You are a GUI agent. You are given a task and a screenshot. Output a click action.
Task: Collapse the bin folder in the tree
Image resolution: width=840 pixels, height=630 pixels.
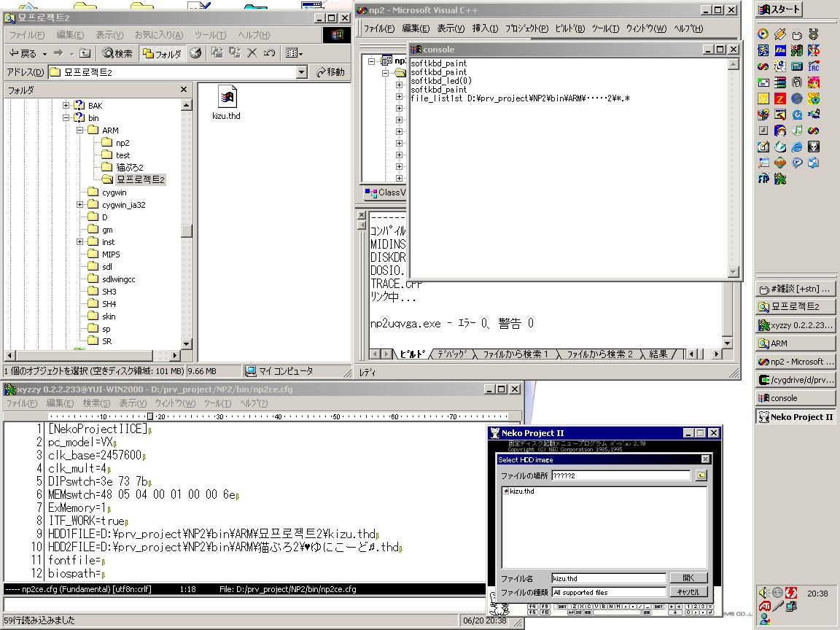point(66,118)
